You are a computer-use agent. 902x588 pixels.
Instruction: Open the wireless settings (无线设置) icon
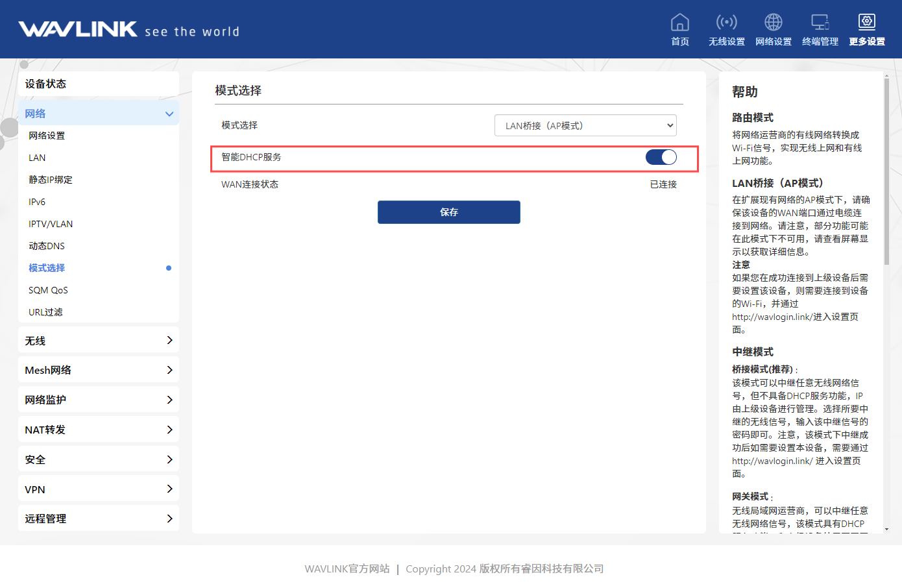click(x=726, y=23)
